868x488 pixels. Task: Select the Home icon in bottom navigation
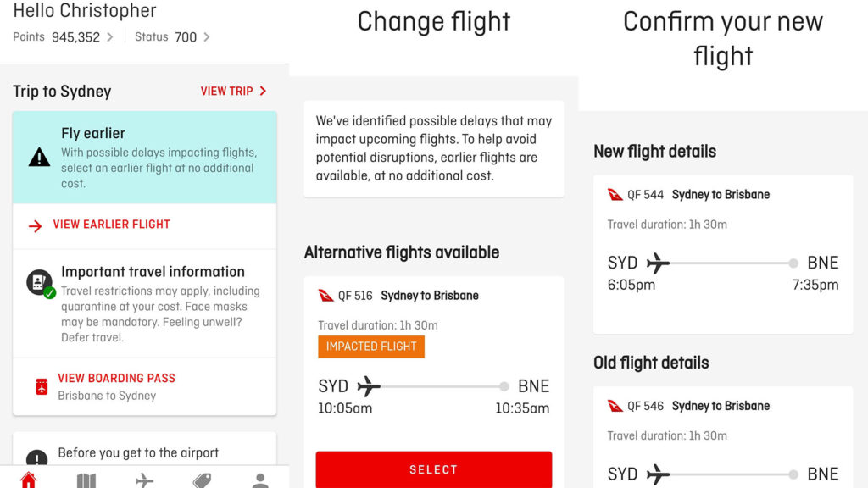click(29, 480)
